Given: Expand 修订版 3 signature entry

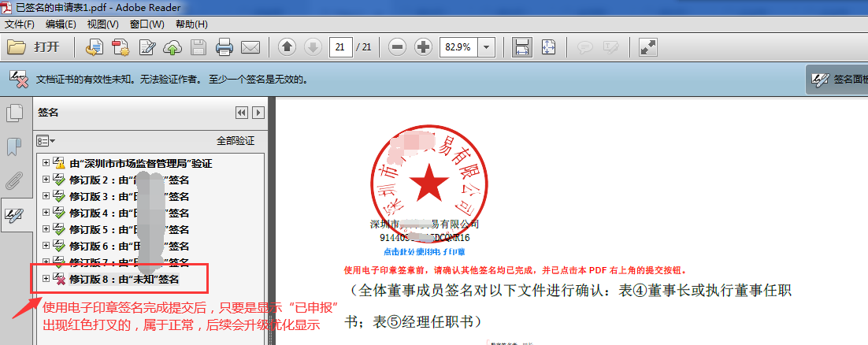Looking at the screenshot, I should [x=46, y=196].
